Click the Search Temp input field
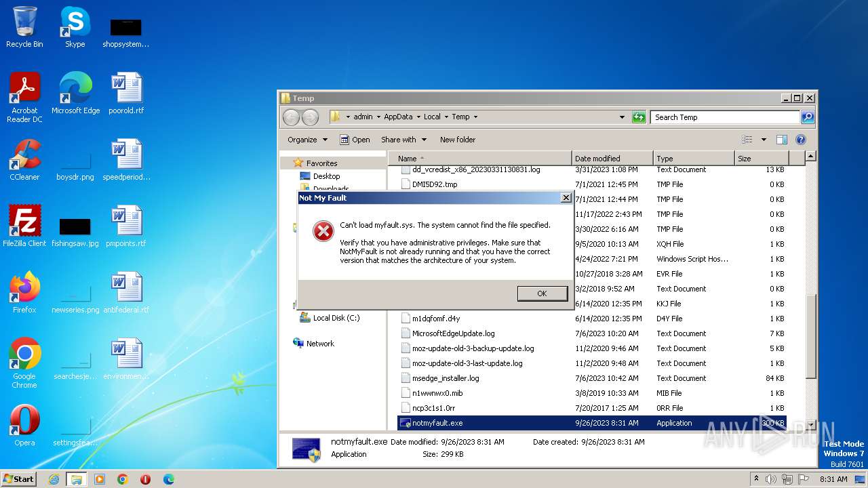 tap(725, 117)
